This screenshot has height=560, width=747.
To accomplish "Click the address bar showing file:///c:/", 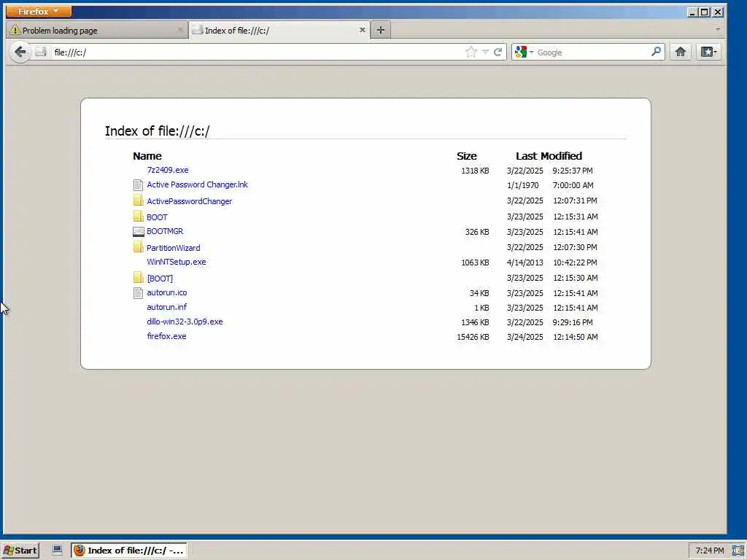I will tap(258, 52).
